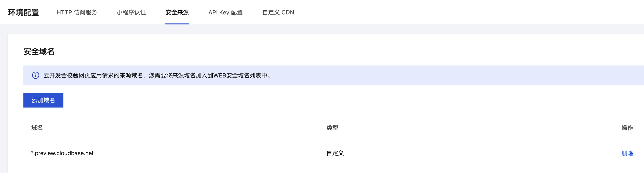Screen dimensions: 644x173
Task: Open the 自定义 CDN tab
Action: 278,12
